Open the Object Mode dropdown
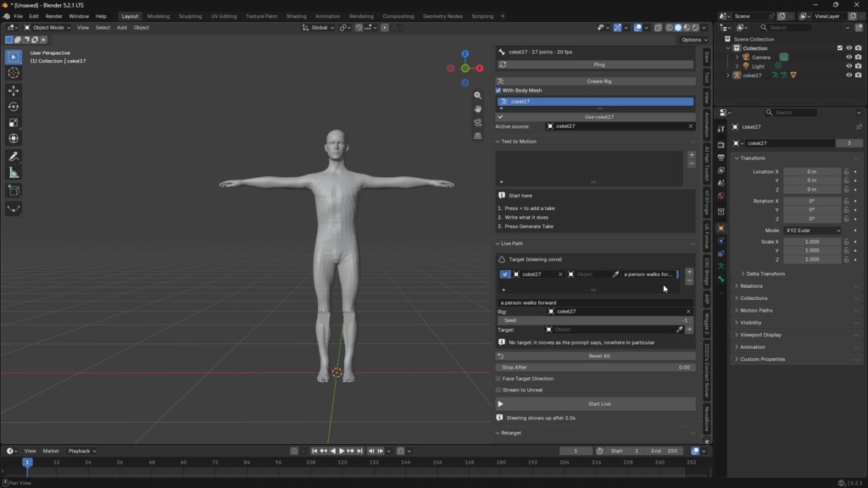Viewport: 868px width, 488px height. point(47,28)
